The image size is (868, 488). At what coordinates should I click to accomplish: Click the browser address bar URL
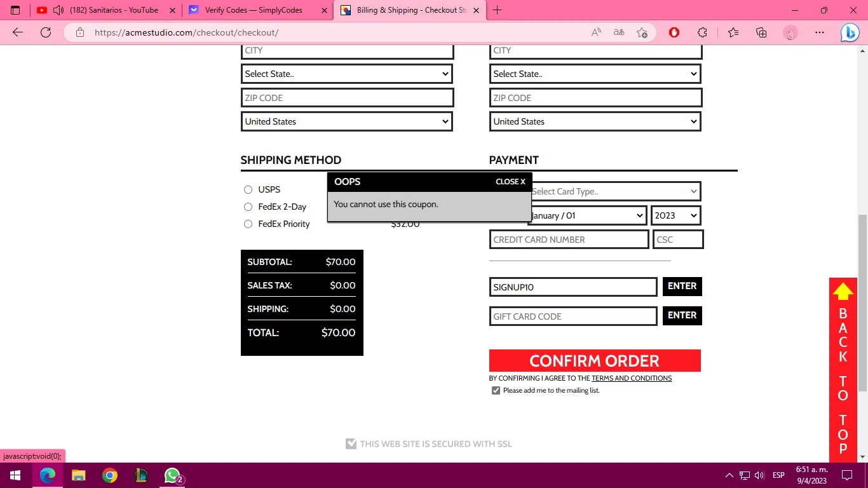click(x=186, y=32)
